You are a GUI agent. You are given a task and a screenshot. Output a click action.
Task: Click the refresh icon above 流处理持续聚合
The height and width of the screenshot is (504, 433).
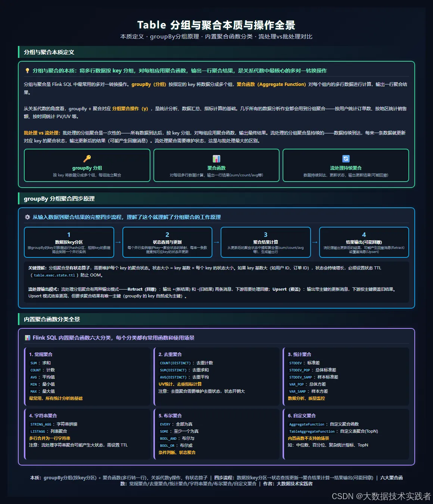[346, 158]
